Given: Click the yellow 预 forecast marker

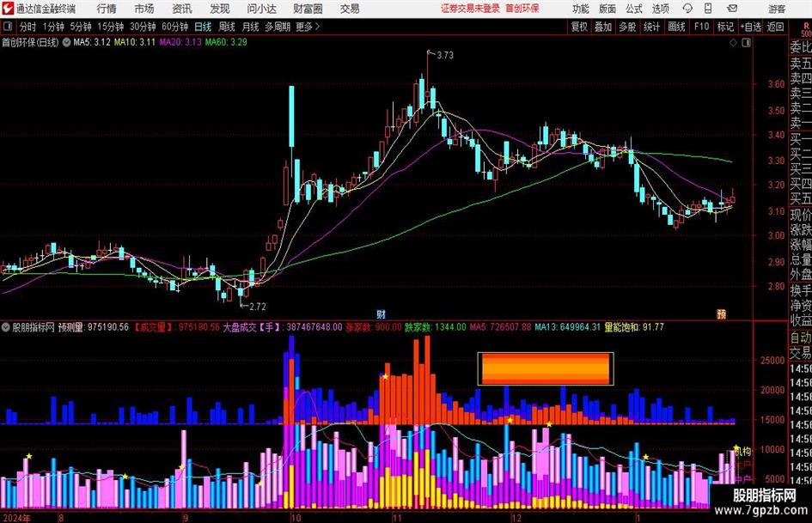Looking at the screenshot, I should point(721,314).
